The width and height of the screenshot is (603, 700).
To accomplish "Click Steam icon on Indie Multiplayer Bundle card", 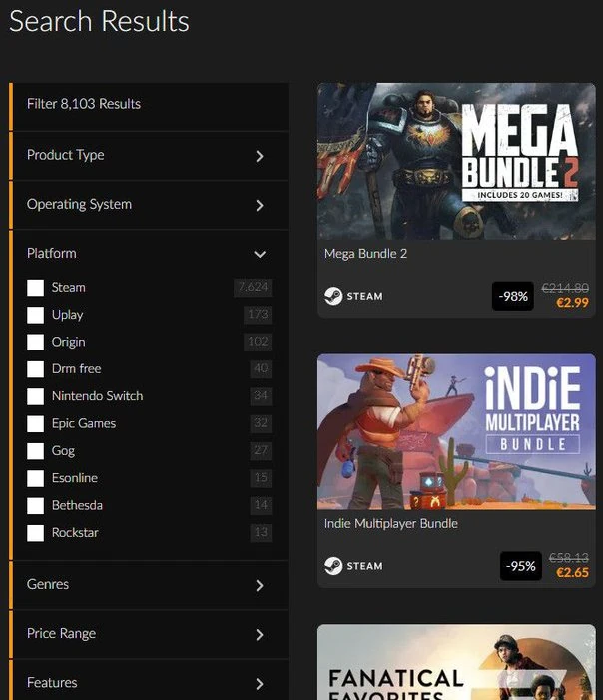I will click(x=333, y=566).
